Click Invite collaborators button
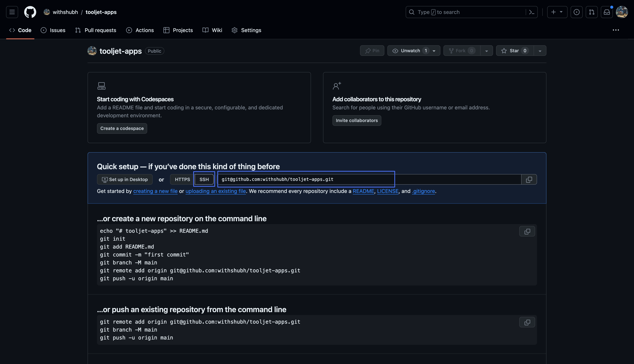634x364 pixels. coord(357,121)
